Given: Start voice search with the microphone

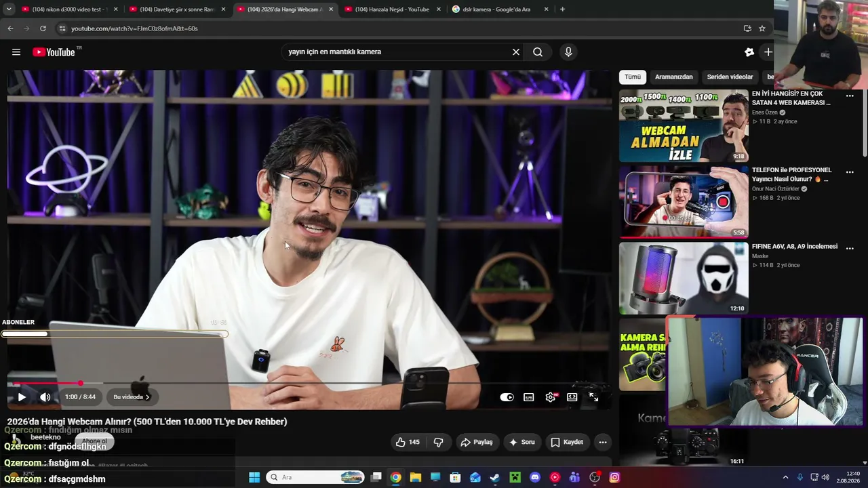Looking at the screenshot, I should tap(568, 52).
